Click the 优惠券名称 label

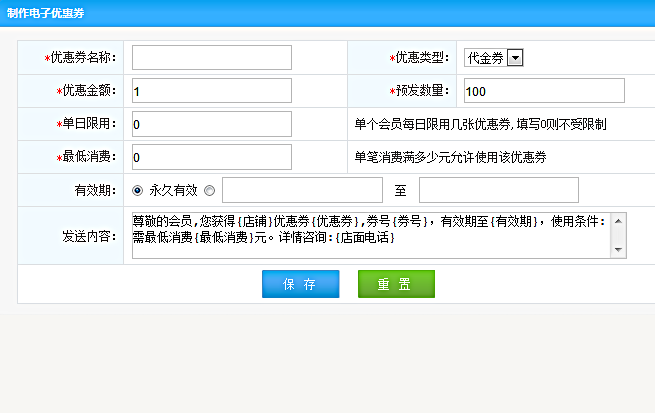(83, 58)
